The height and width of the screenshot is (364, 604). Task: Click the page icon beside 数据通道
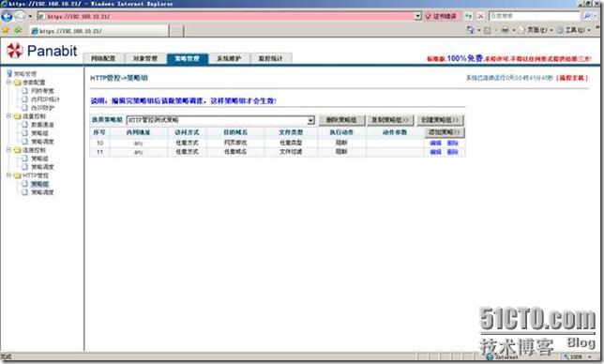tap(25, 125)
